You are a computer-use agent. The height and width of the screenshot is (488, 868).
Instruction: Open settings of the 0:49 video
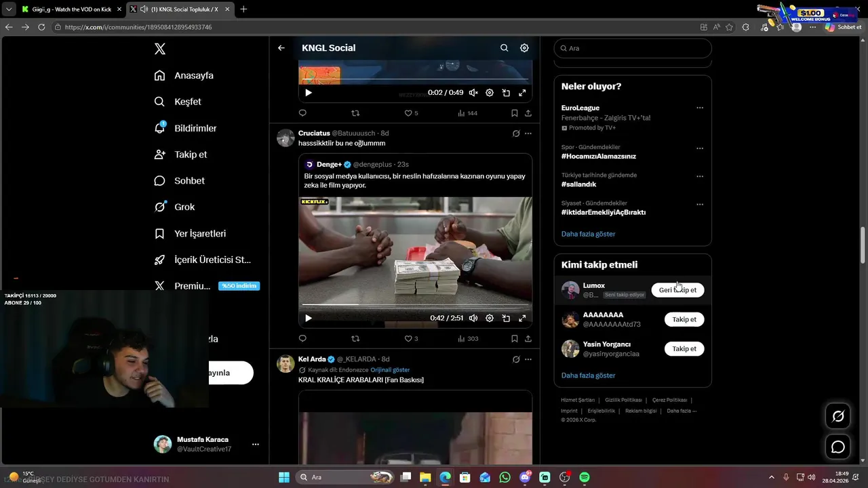tap(490, 93)
